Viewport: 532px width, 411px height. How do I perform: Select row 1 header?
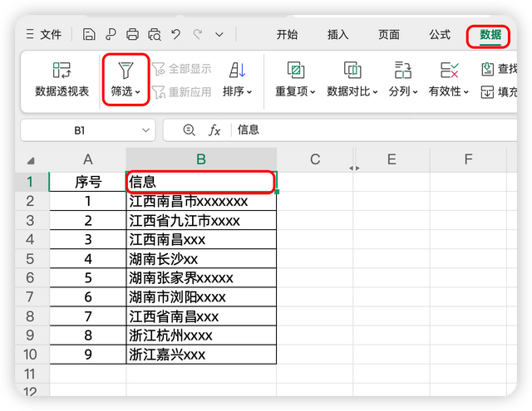30,182
